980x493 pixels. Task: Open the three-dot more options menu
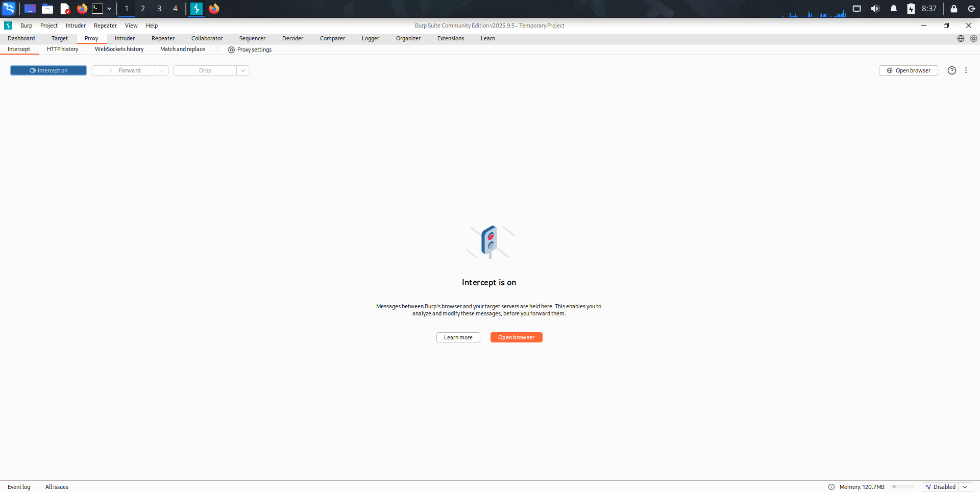[x=966, y=70]
